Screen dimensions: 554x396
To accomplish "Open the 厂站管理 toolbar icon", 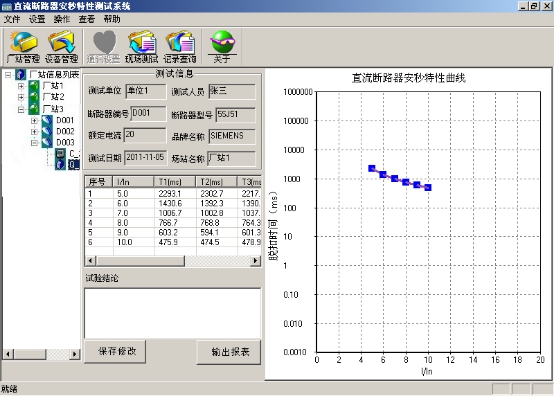I will (23, 47).
